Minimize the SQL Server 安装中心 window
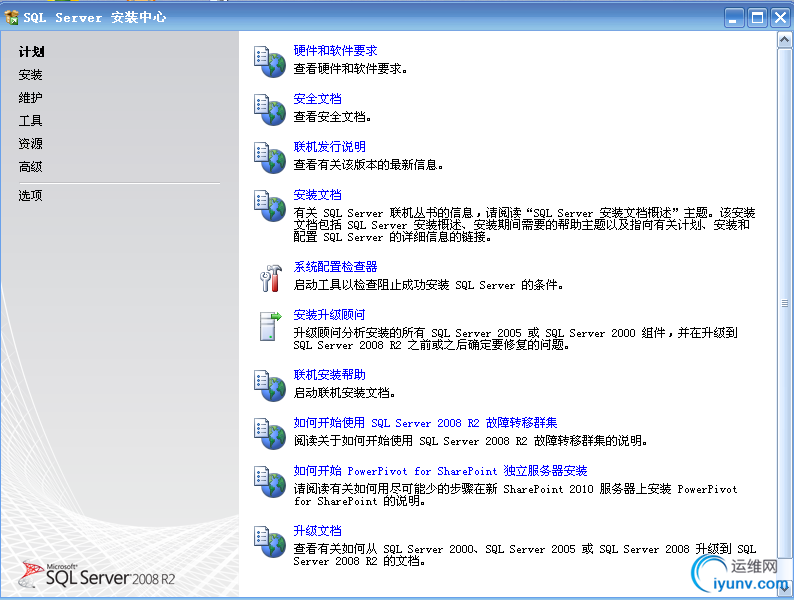The width and height of the screenshot is (794, 600). coord(734,18)
